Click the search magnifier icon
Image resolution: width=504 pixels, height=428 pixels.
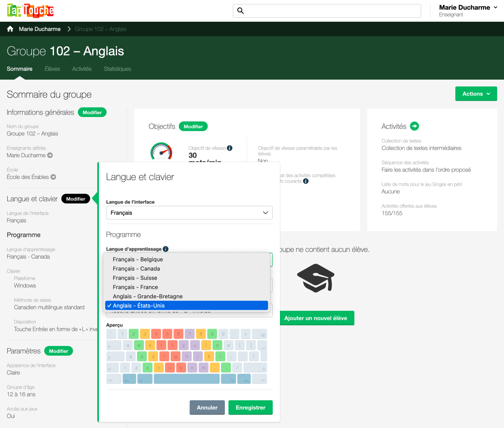coord(241,11)
